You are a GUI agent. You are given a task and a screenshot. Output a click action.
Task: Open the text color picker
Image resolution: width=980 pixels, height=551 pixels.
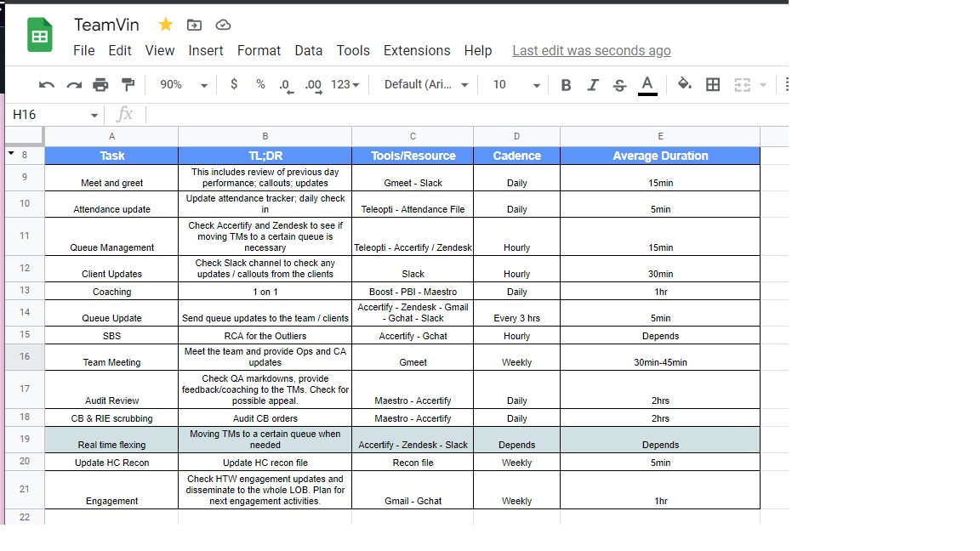647,85
